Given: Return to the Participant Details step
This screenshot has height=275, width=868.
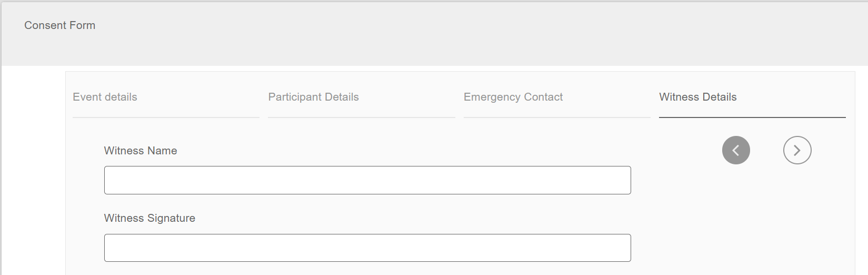Looking at the screenshot, I should click(313, 97).
